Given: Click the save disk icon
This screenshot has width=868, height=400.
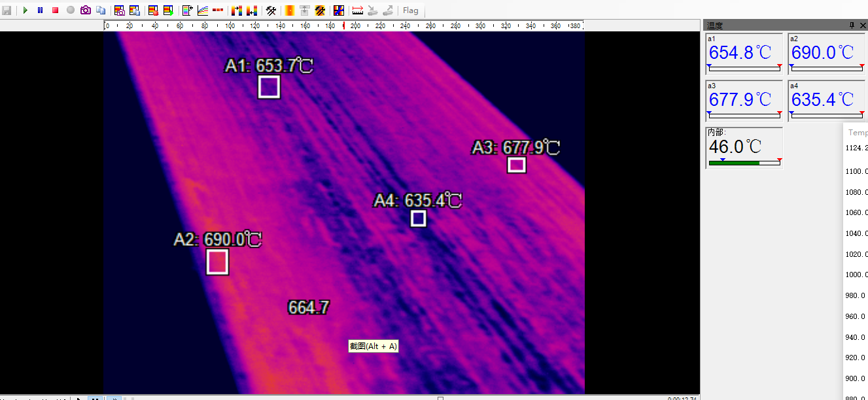Looking at the screenshot, I should 7,10.
